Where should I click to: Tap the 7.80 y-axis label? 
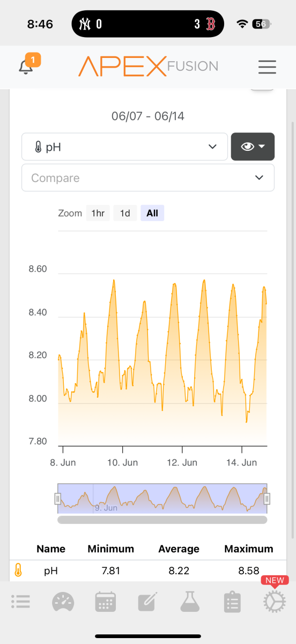[38, 441]
